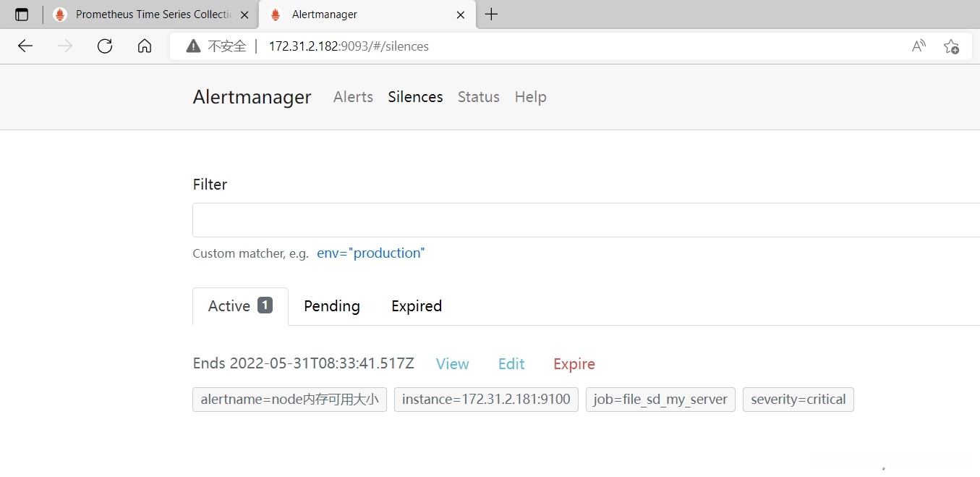Open the Silences navigation item
Image resolution: width=980 pixels, height=477 pixels.
point(415,97)
